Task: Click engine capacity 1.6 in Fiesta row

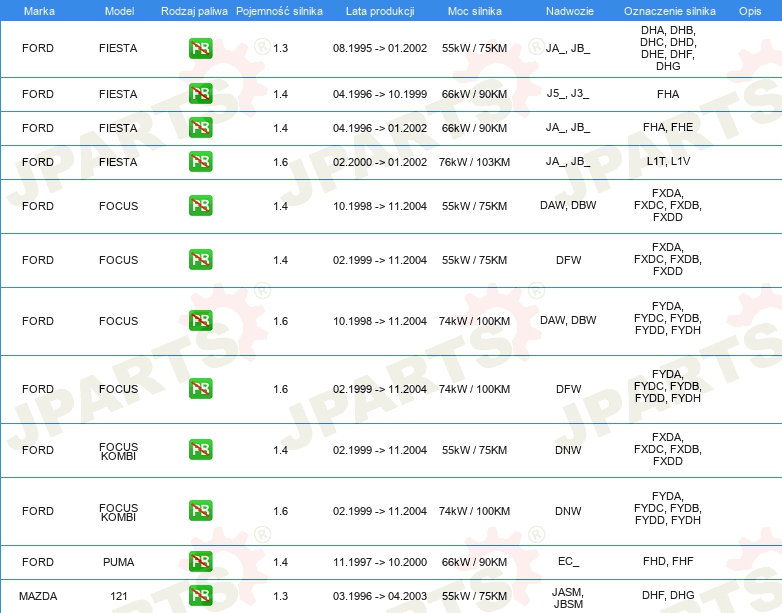Action: point(281,162)
